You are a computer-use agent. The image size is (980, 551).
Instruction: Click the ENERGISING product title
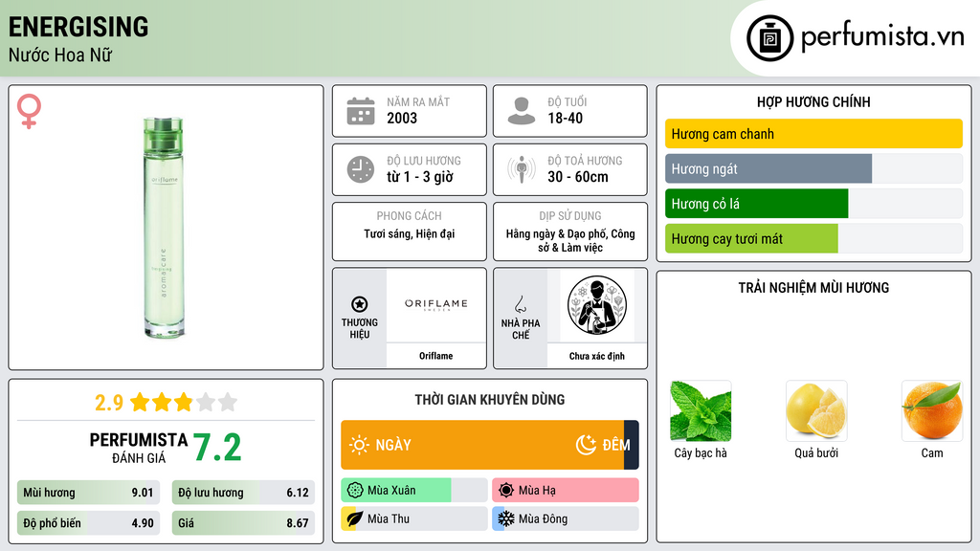[78, 27]
